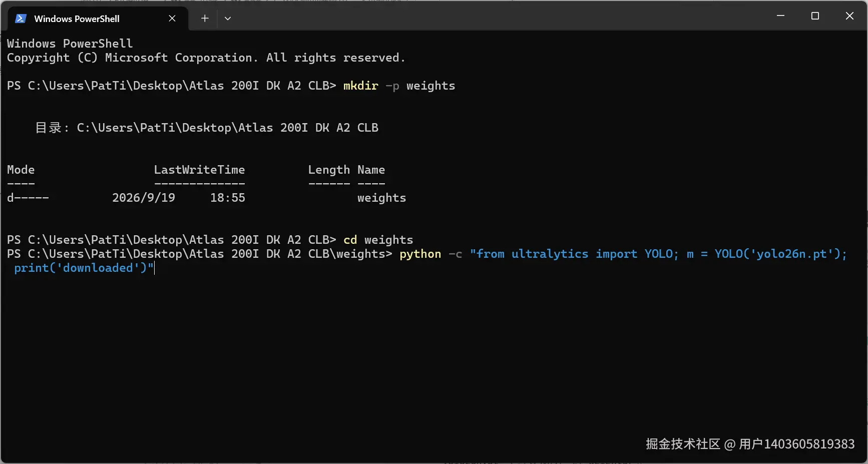This screenshot has height=464, width=868.
Task: Click the time '18:55'
Action: [228, 198]
